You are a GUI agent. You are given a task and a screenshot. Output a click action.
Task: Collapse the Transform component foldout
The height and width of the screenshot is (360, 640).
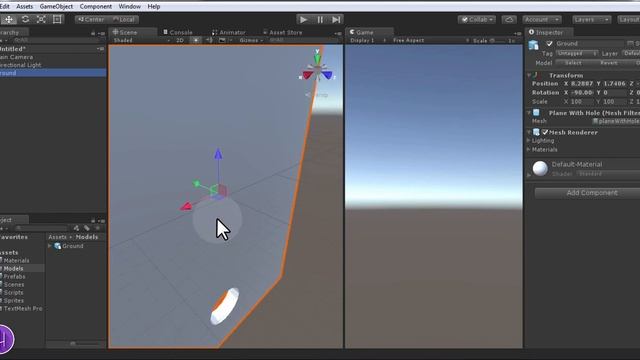(529, 76)
